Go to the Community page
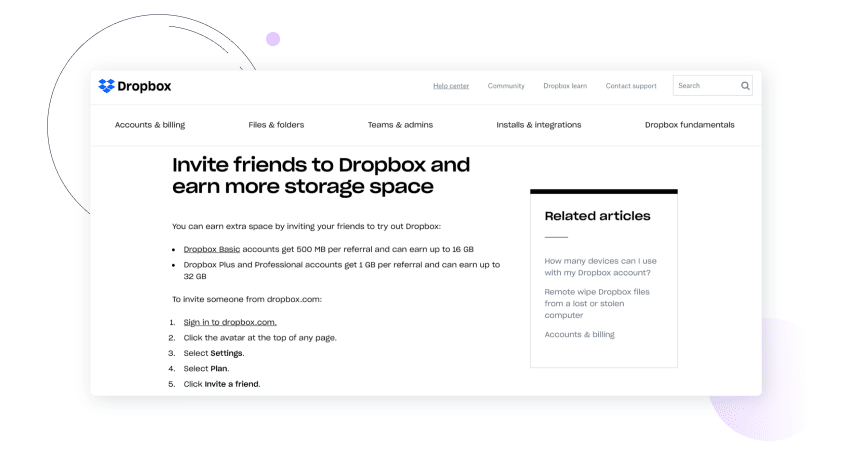The image size is (852, 465). [506, 86]
